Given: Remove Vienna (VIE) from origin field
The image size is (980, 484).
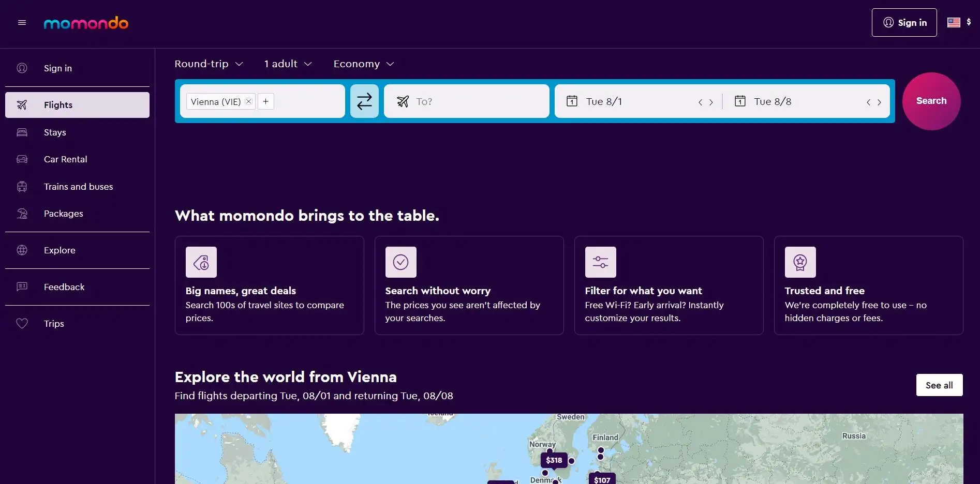Looking at the screenshot, I should coord(249,101).
